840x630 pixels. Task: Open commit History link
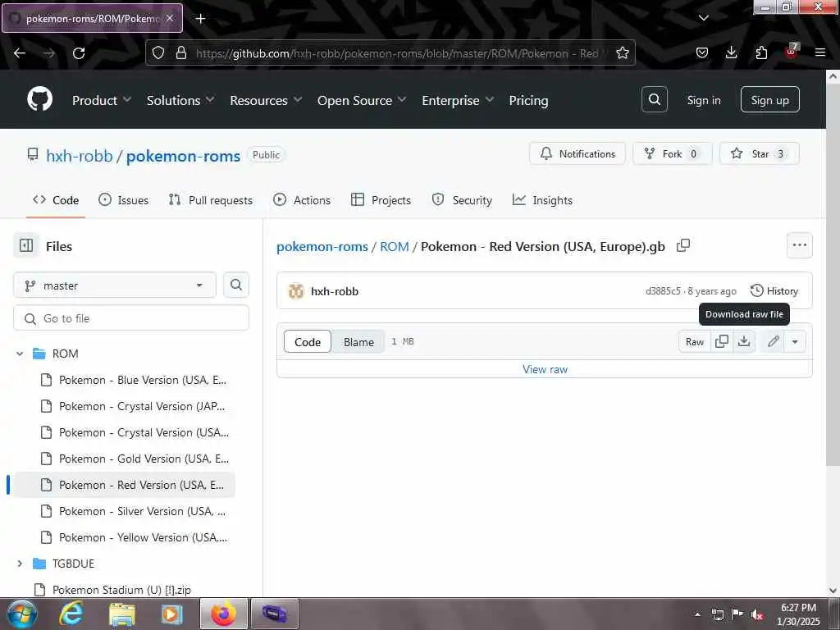[x=774, y=291]
